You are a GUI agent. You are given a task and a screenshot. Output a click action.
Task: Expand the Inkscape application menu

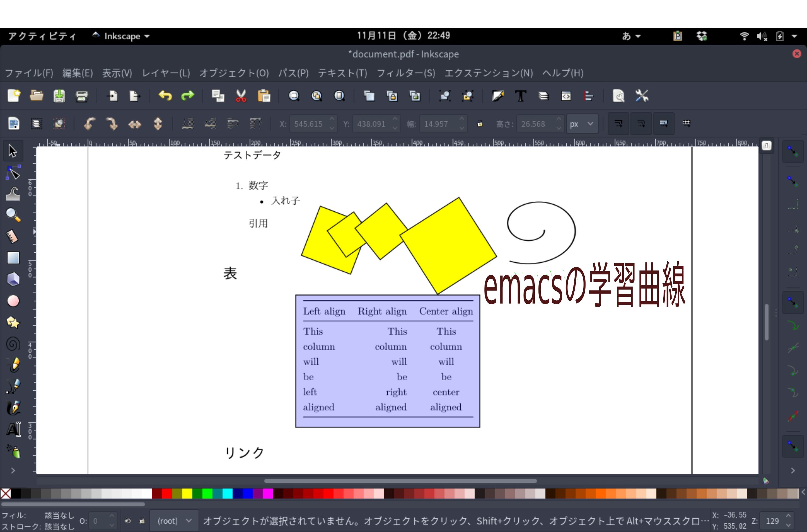[122, 36]
